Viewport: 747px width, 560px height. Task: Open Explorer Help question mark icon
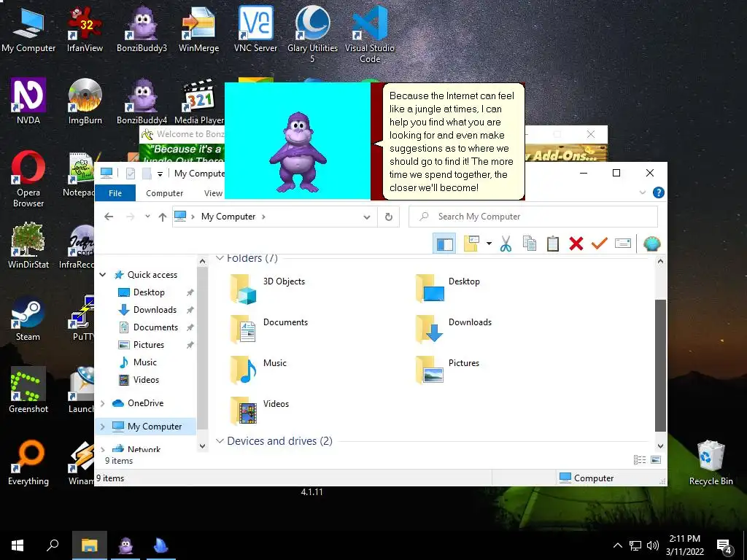[659, 192]
